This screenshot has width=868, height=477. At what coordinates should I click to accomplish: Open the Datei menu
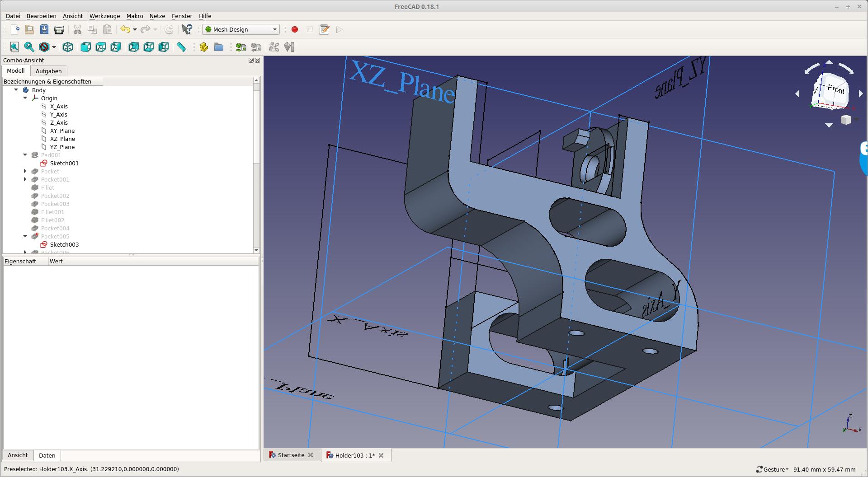[x=13, y=16]
